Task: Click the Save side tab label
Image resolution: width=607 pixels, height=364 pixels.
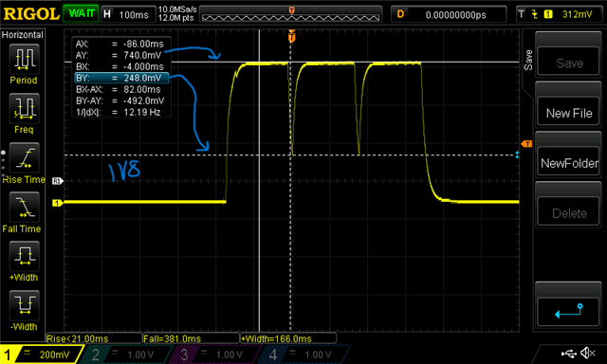Action: coord(528,60)
